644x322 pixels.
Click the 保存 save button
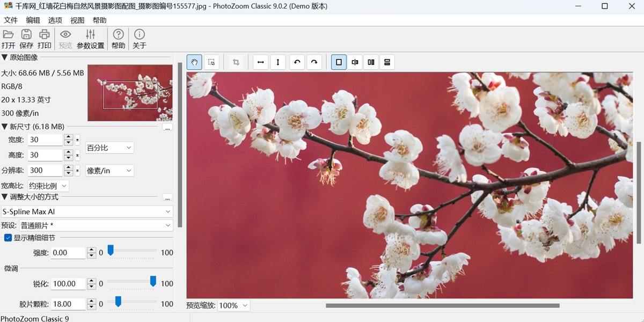26,38
